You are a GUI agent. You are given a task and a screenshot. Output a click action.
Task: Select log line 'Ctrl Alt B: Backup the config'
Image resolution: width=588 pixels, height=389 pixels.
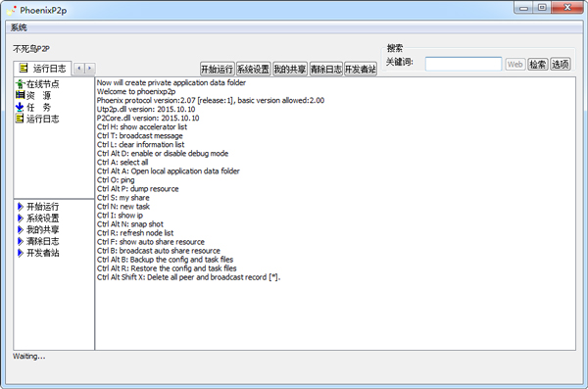tap(165, 260)
